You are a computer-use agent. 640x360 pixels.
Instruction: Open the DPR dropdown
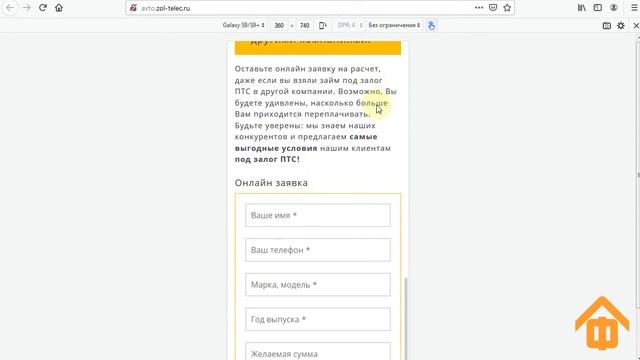350,25
